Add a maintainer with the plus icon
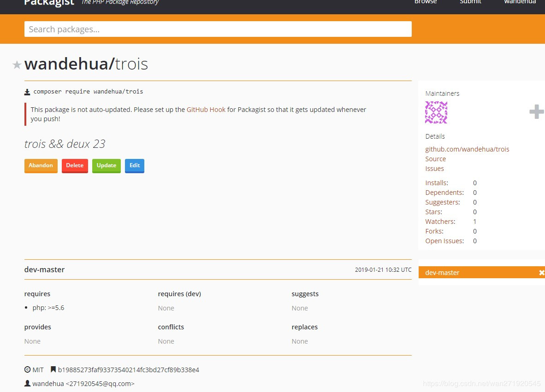Viewport: 545px width, 392px height. [536, 112]
